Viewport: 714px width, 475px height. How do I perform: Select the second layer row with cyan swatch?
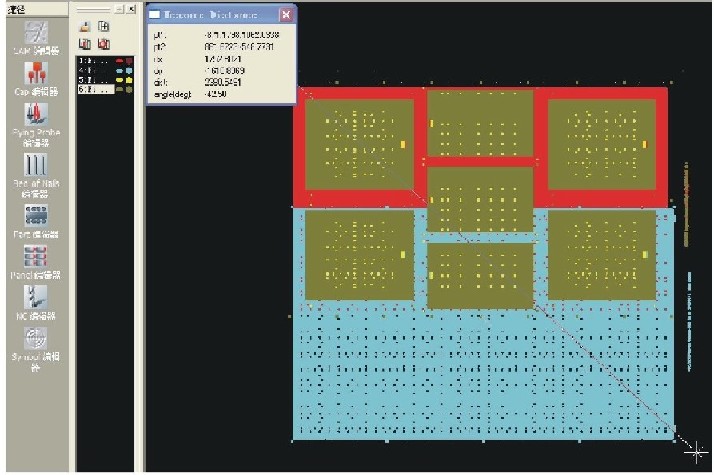click(95, 71)
